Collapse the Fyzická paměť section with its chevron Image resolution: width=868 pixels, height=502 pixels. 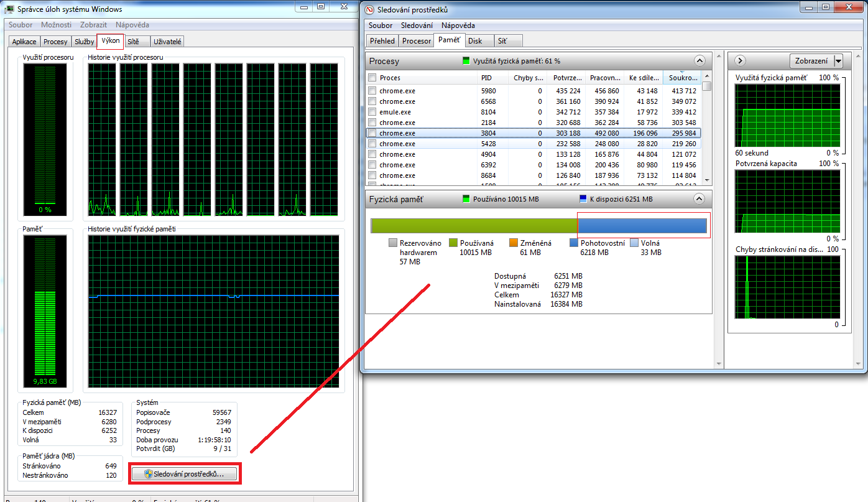699,199
